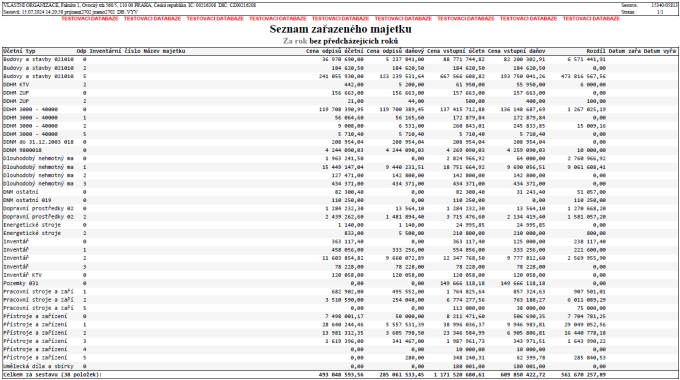This screenshot has width=680, height=380.
Task: Select the 'Název majetku' column header
Action: coord(164,51)
